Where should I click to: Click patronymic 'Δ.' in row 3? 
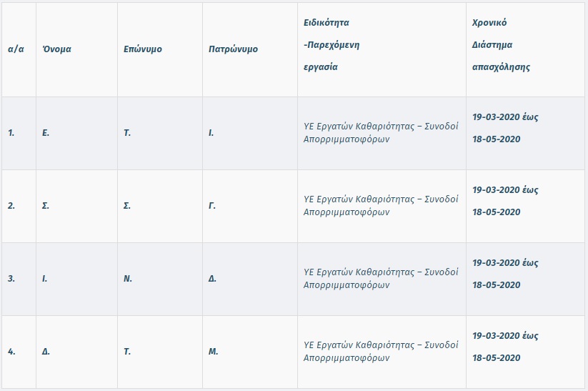tap(212, 279)
